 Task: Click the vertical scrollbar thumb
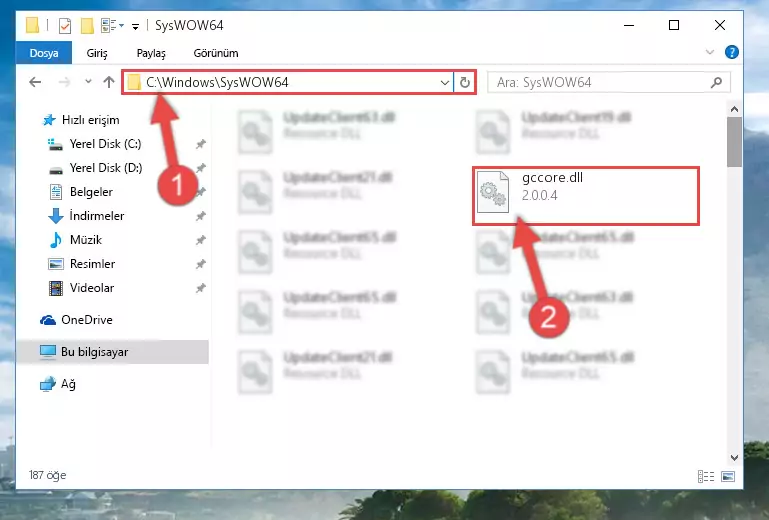pyautogui.click(x=734, y=142)
